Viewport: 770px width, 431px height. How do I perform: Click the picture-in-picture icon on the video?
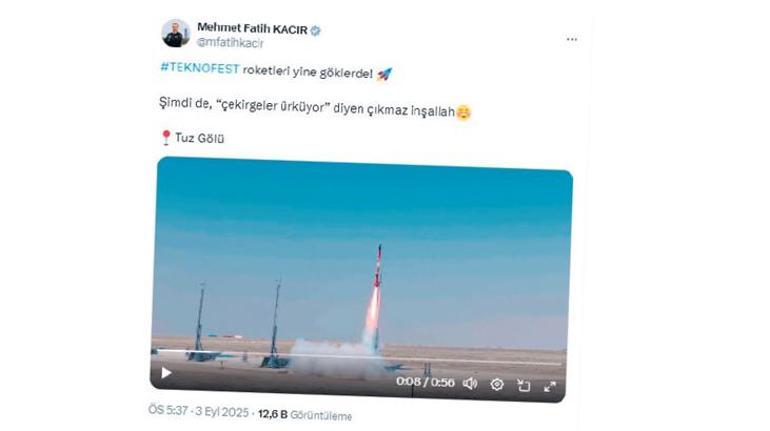[x=523, y=385]
